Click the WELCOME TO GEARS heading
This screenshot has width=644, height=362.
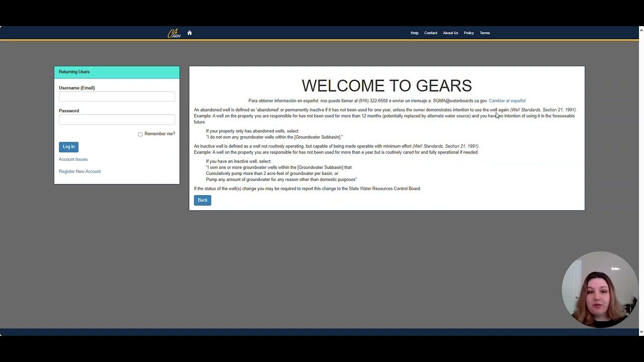pos(386,85)
